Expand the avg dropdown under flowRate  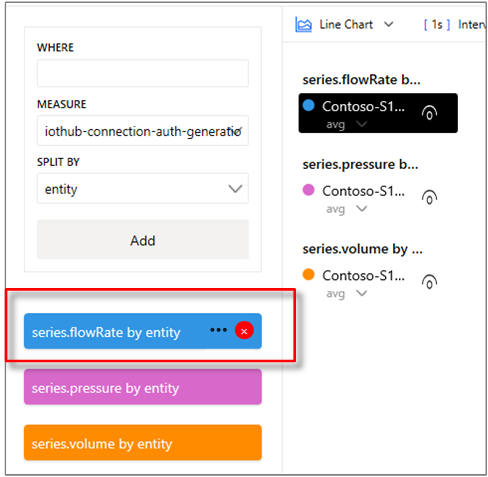[x=361, y=124]
